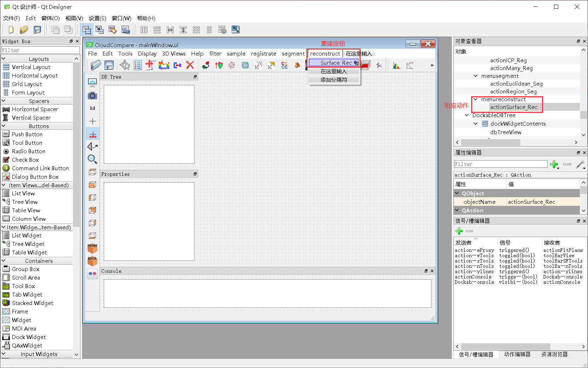This screenshot has height=368, width=588.
Task: Click the open folder icon in CloudCompare toolbar
Action: pos(96,65)
